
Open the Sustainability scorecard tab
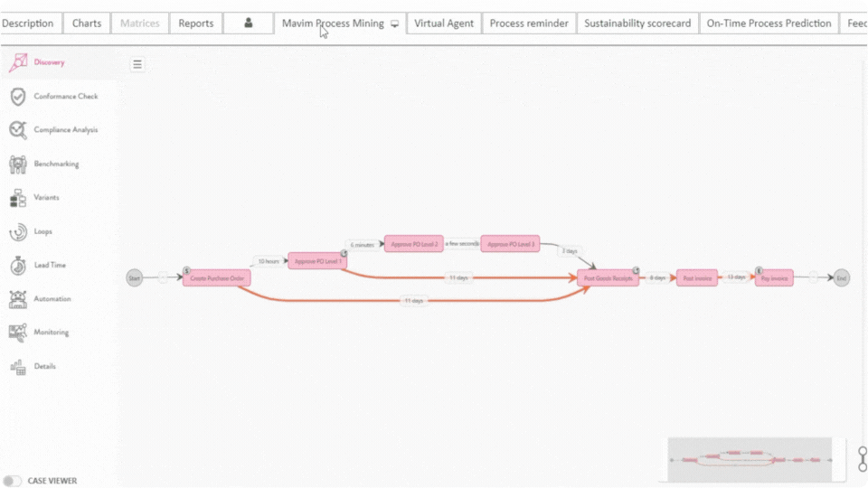point(637,23)
